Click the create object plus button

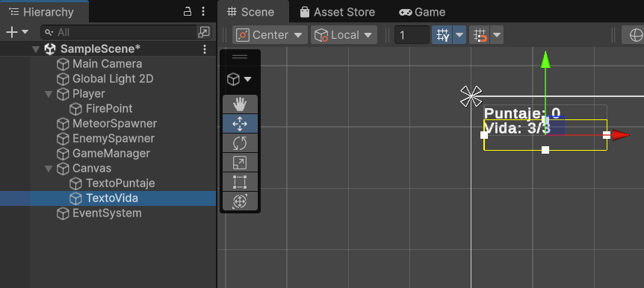[12, 32]
